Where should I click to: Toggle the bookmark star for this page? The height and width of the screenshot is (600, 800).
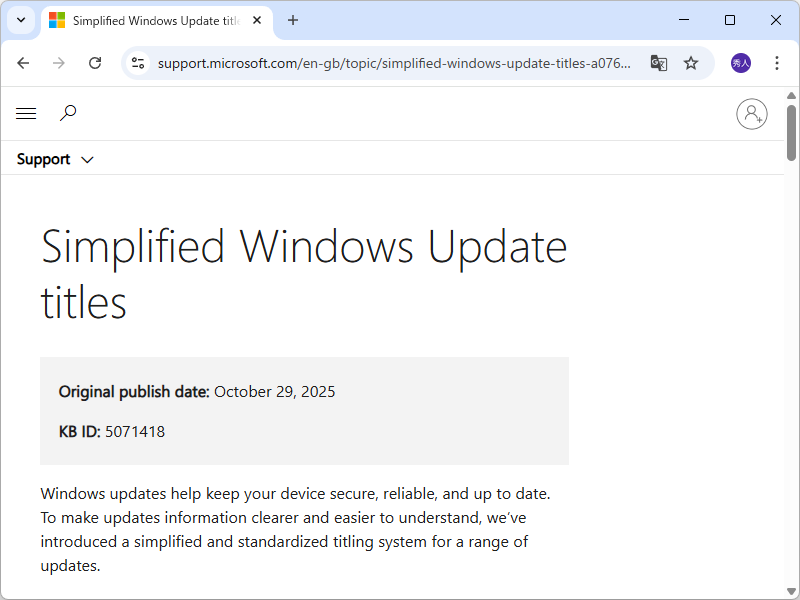(x=691, y=62)
